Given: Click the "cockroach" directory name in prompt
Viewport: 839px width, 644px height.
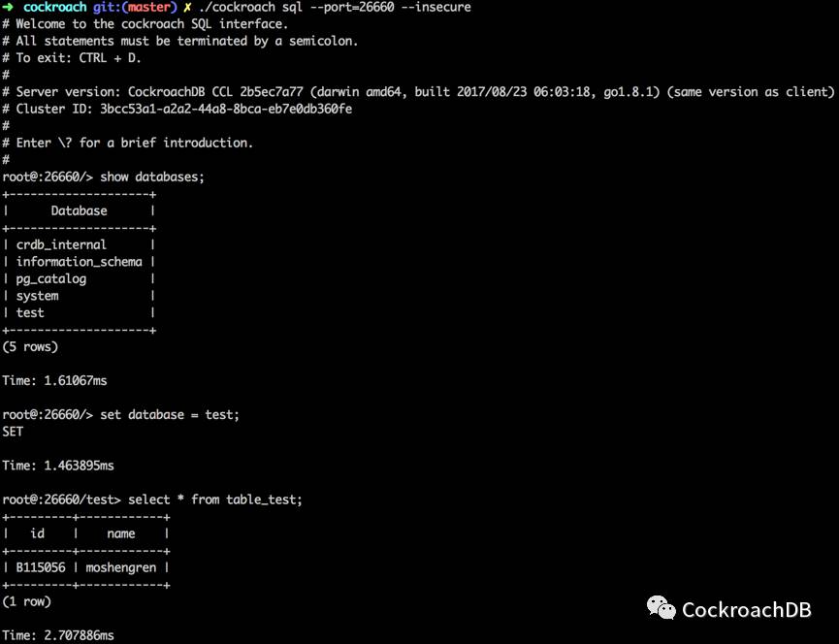Looking at the screenshot, I should pos(54,7).
